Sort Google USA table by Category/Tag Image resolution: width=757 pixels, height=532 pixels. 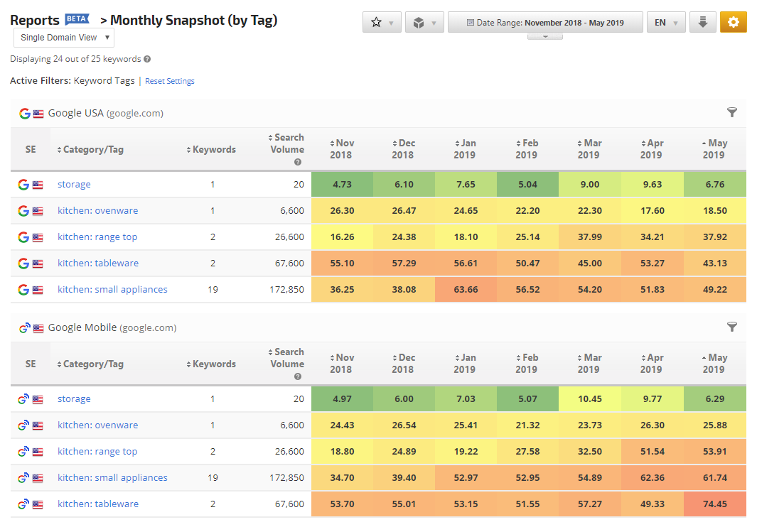92,150
